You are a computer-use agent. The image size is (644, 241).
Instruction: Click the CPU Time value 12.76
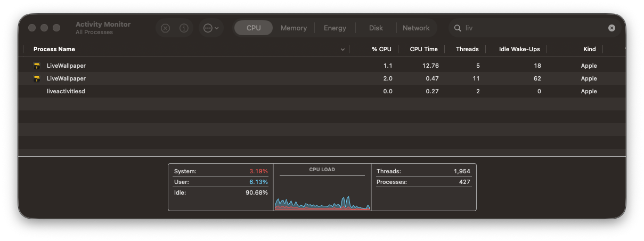430,66
